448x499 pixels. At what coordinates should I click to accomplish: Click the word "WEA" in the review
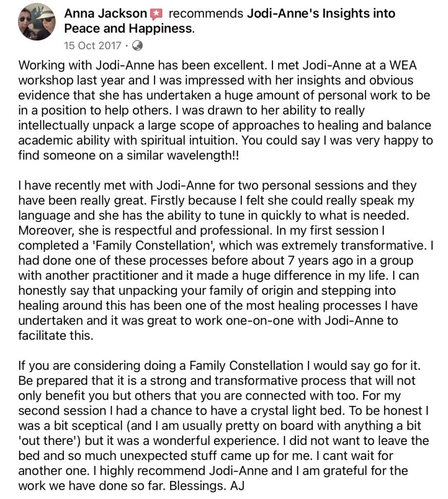[403, 65]
